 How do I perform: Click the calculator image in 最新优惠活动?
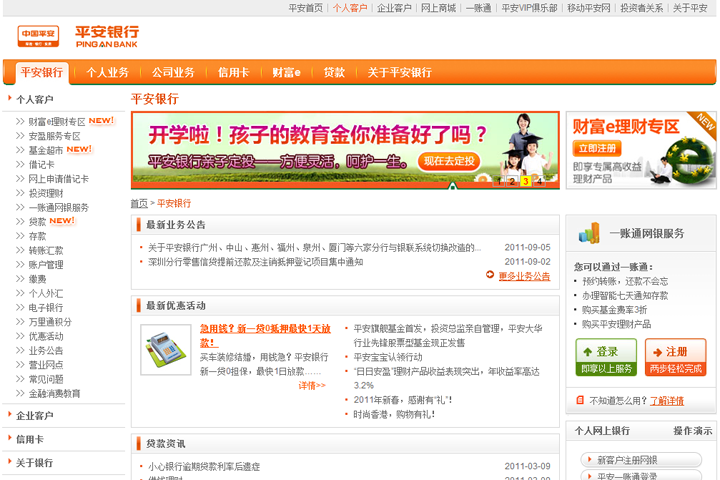click(x=165, y=350)
